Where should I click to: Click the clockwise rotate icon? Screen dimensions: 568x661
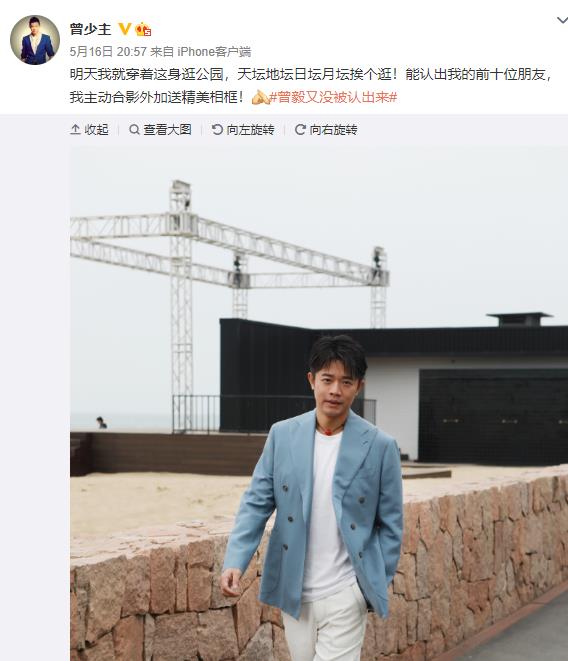(x=300, y=129)
